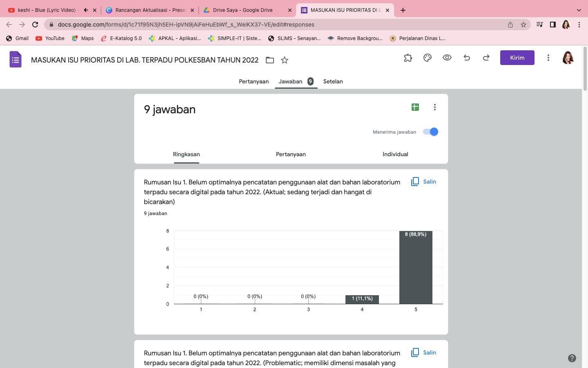588x368 pixels.
Task: Move form using the folder icon
Action: coord(270,60)
